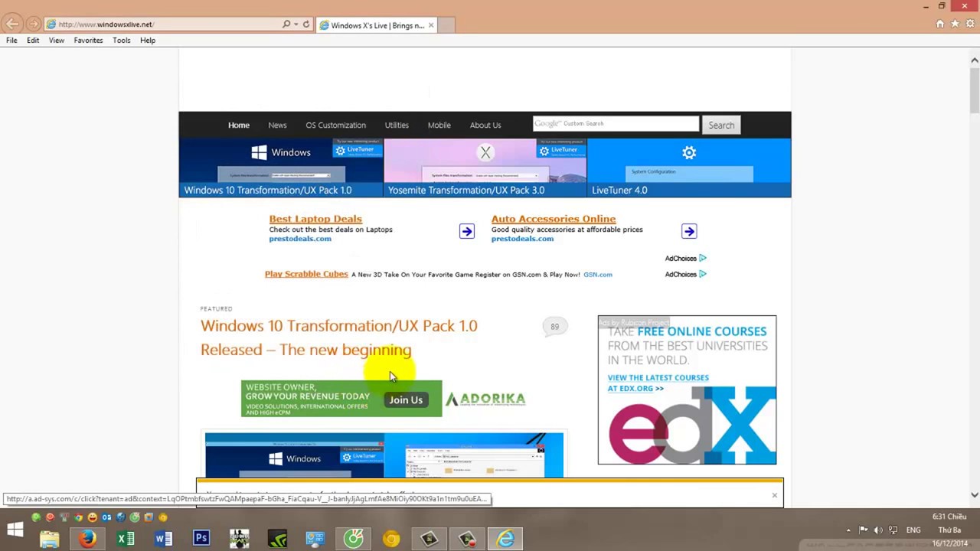Open the Utilities navigation link
The image size is (980, 551).
click(397, 126)
